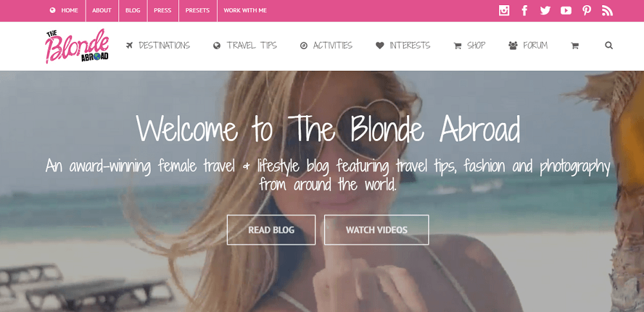
Task: Open the Twitter bird icon
Action: [x=545, y=11]
